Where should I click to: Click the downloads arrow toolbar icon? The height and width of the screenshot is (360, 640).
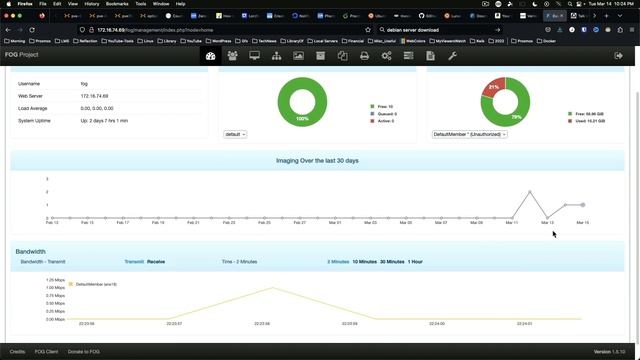click(560, 30)
